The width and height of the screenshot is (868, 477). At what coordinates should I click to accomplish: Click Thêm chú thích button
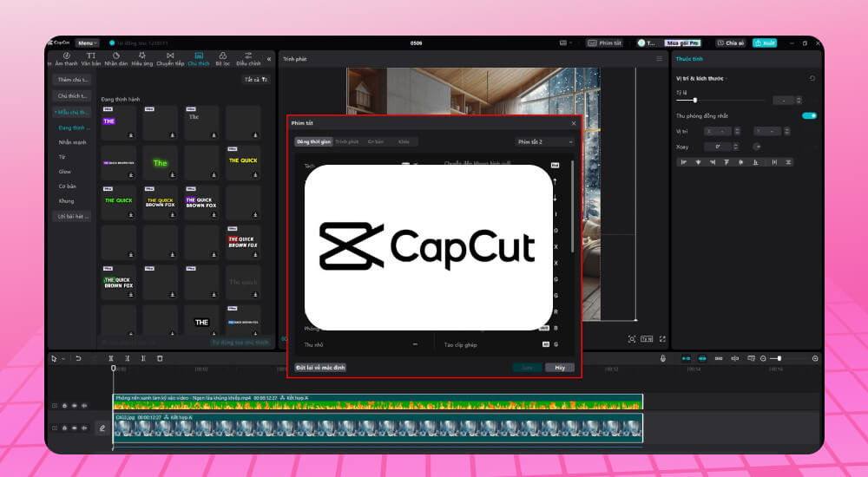pyautogui.click(x=73, y=80)
